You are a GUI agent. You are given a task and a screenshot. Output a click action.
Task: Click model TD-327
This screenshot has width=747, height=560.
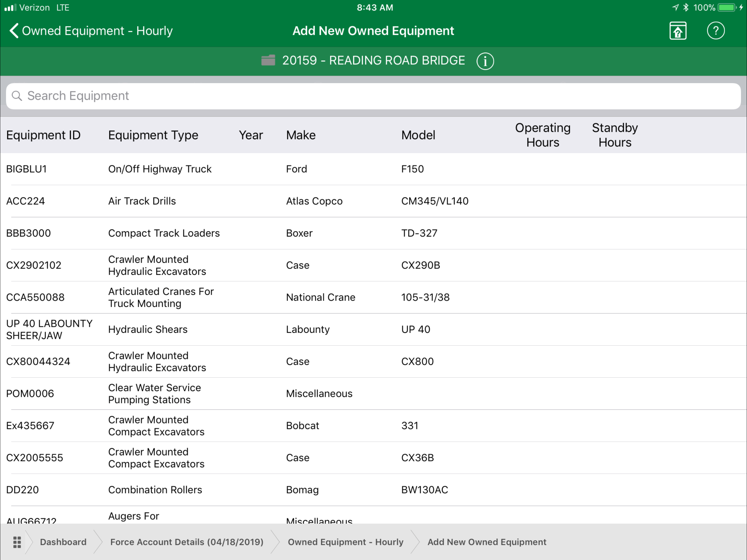(x=419, y=233)
